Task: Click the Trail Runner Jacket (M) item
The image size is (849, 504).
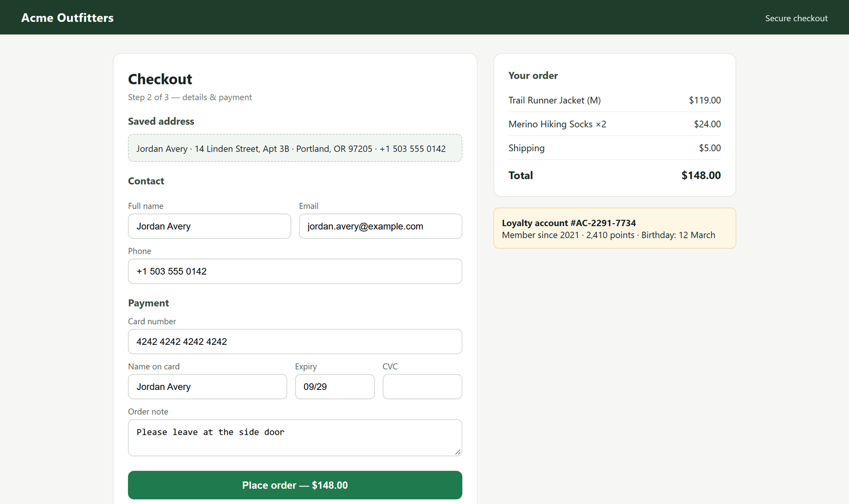Action: [555, 100]
